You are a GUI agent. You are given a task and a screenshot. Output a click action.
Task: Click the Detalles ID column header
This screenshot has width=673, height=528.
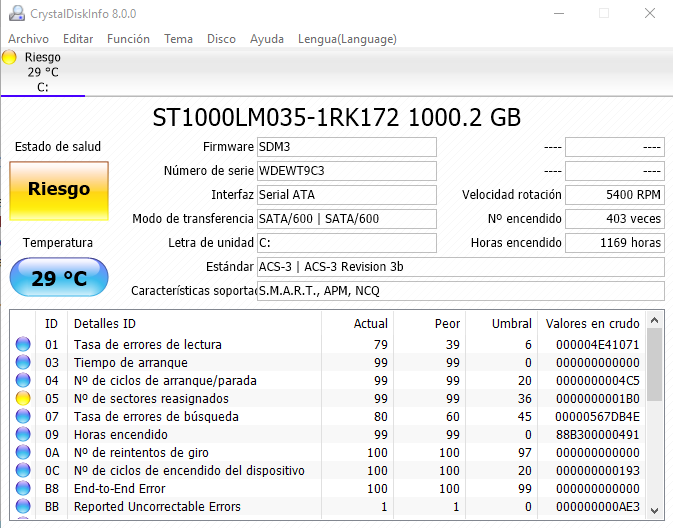click(194, 324)
